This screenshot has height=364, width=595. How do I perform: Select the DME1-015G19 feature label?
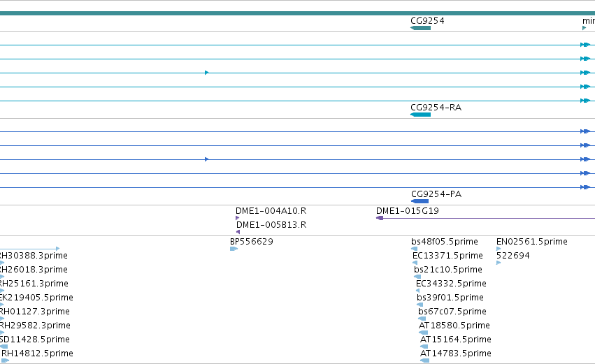(408, 211)
